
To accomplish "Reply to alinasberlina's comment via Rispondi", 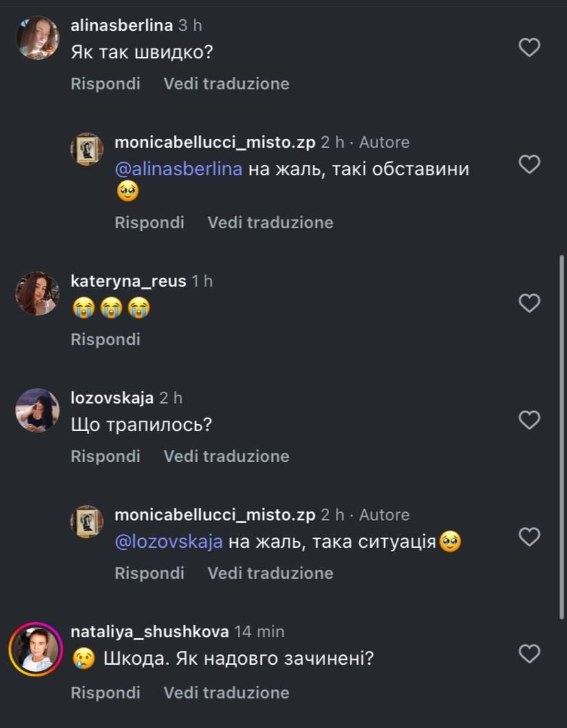I will (105, 84).
